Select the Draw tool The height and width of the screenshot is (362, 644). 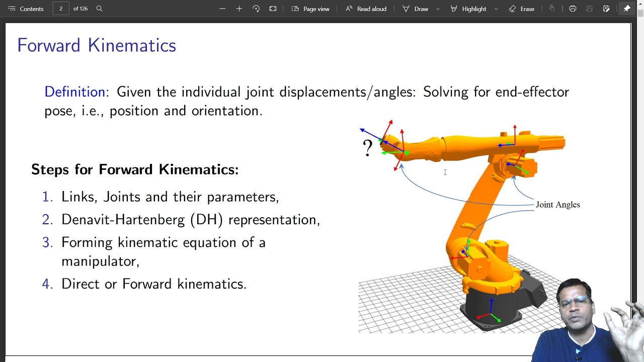point(416,9)
